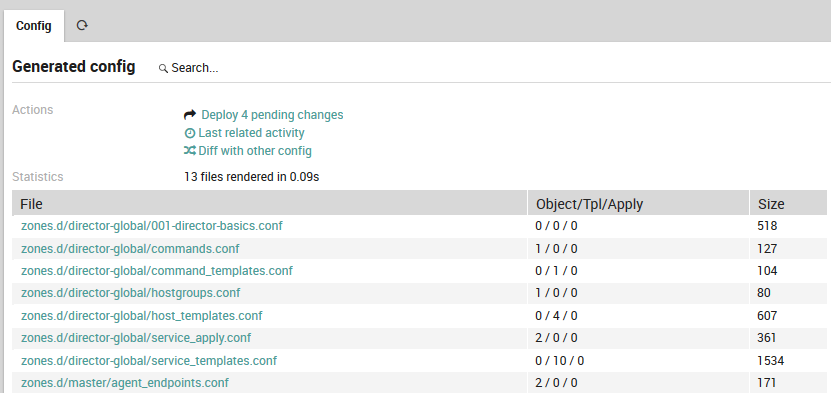The height and width of the screenshot is (393, 831).
Task: Open command_templates.conf file
Action: pos(157,271)
